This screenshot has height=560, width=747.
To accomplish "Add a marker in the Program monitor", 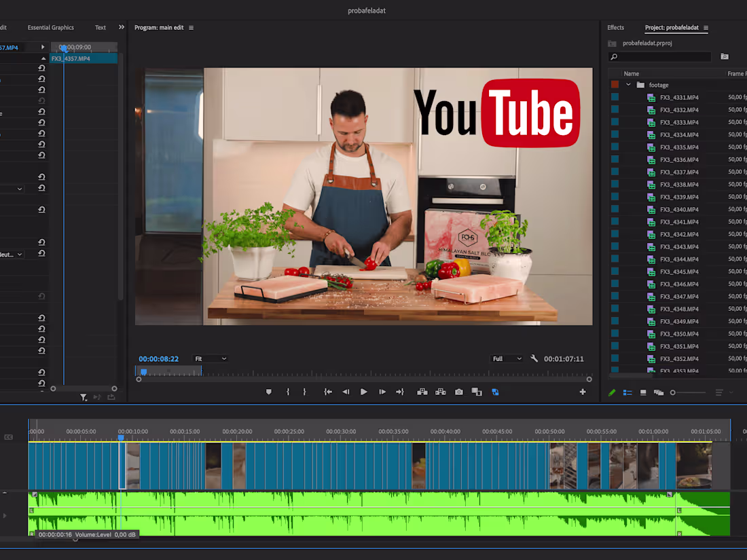I will click(269, 392).
